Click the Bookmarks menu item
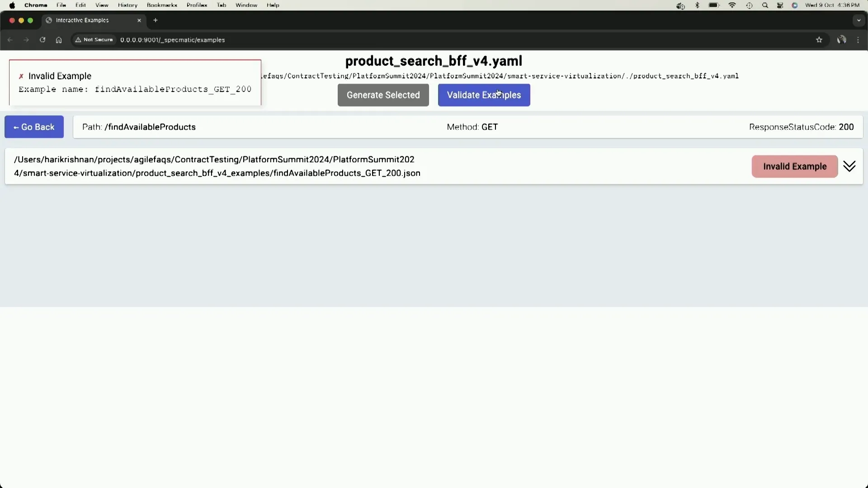868x488 pixels. (162, 5)
